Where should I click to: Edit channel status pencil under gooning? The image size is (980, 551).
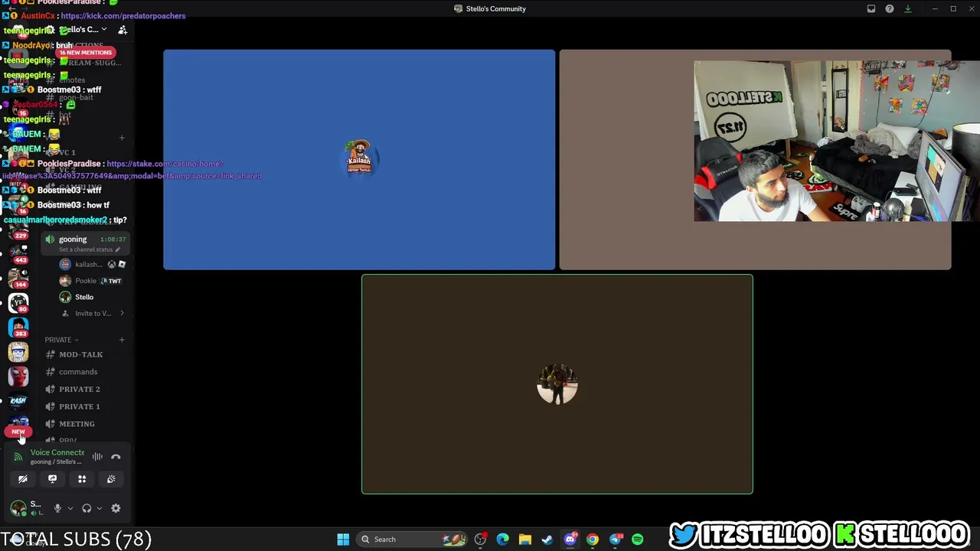tap(117, 249)
